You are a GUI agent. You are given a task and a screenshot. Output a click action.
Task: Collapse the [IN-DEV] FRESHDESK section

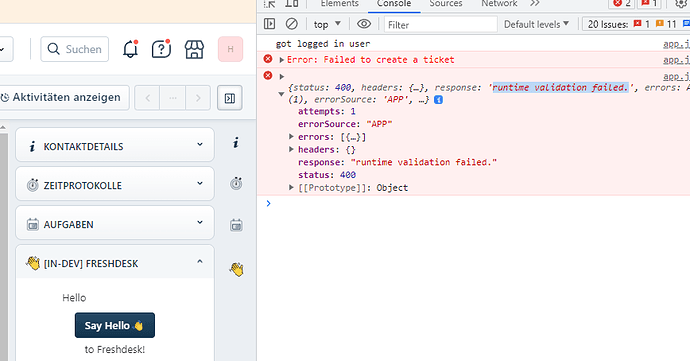(115, 262)
